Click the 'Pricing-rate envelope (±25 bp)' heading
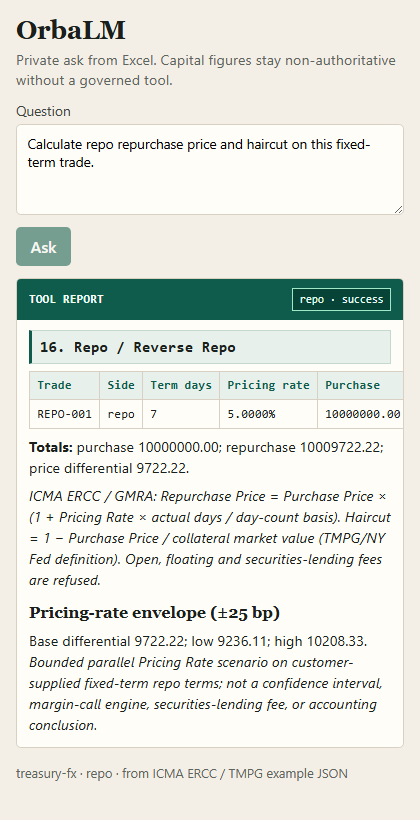This screenshot has width=420, height=820. (x=154, y=613)
